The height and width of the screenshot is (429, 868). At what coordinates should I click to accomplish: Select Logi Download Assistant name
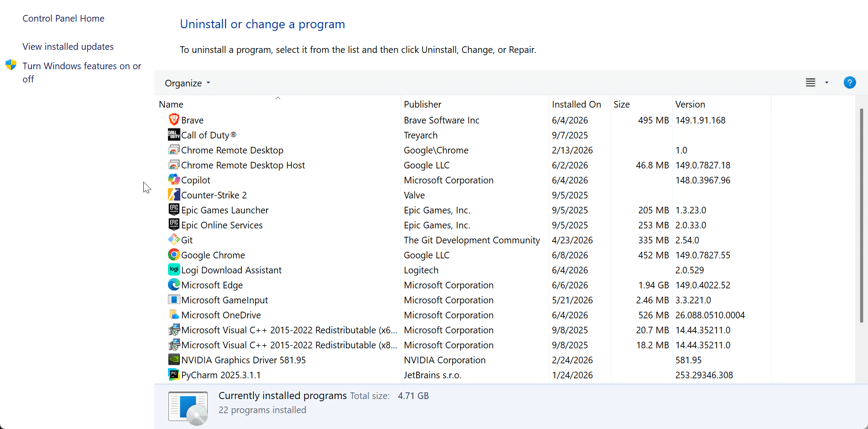point(231,270)
